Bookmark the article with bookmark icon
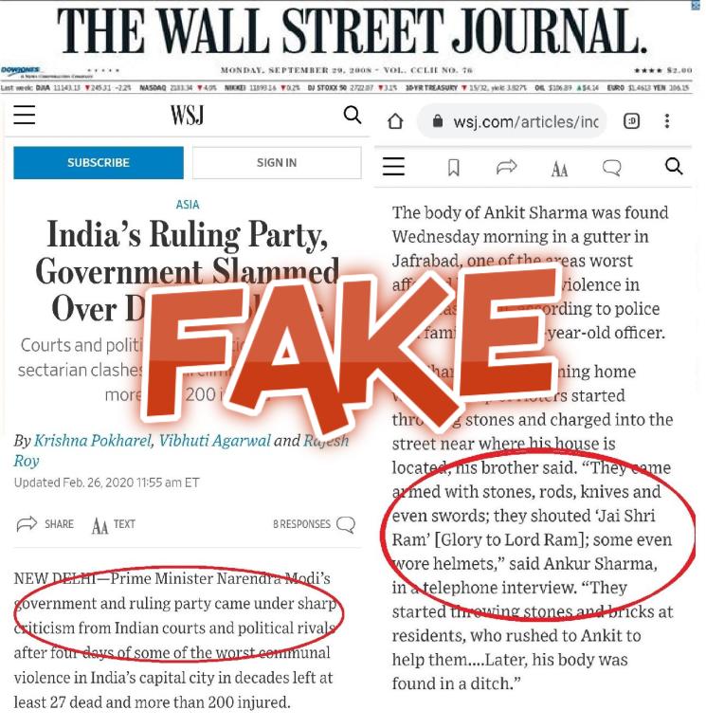The image size is (706, 728). [x=454, y=168]
